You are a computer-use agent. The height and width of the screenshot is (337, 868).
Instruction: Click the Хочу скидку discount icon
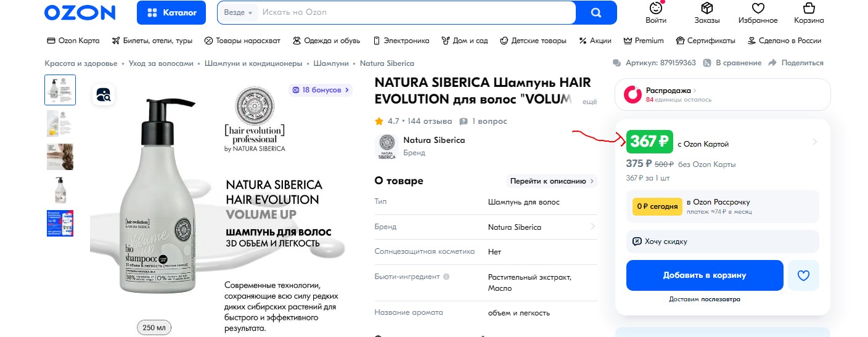point(636,242)
